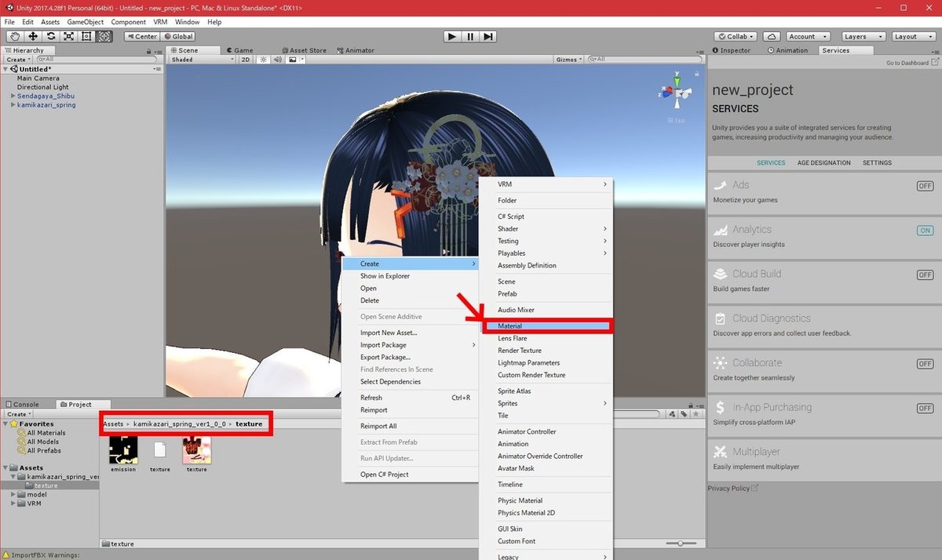Select the white file icon named texture
The height and width of the screenshot is (560, 942).
pyautogui.click(x=160, y=449)
